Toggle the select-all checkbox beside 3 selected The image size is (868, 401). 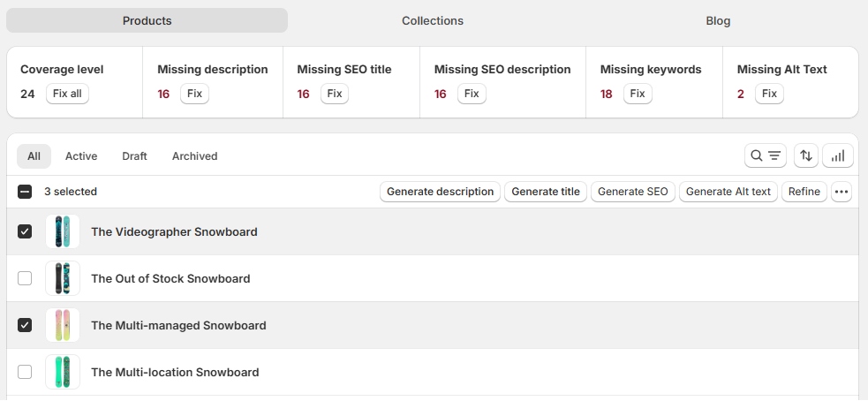click(25, 192)
